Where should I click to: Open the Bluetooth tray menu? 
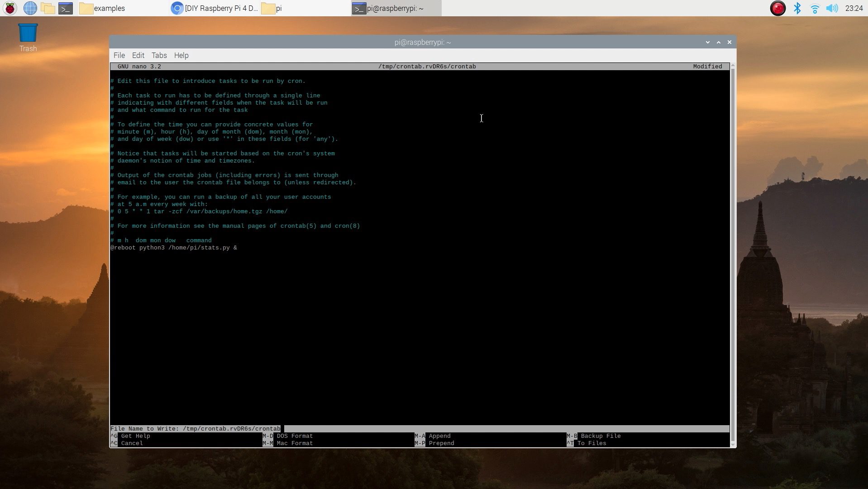tap(797, 8)
